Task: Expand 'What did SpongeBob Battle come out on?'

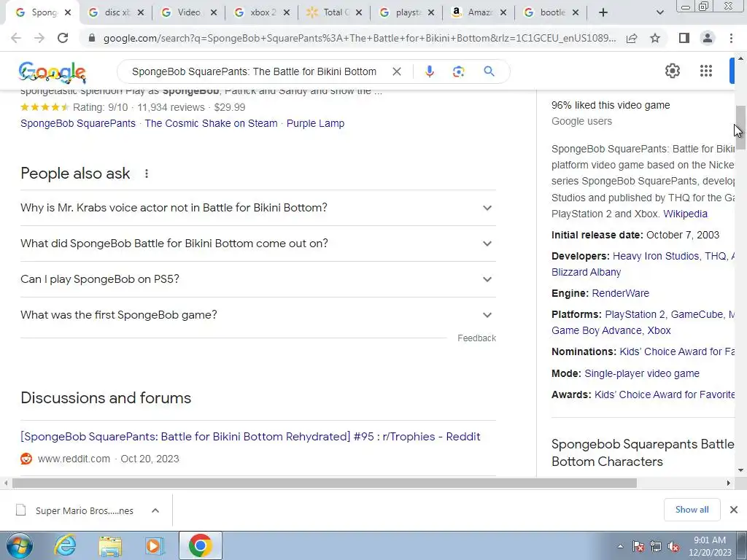Action: click(x=258, y=244)
